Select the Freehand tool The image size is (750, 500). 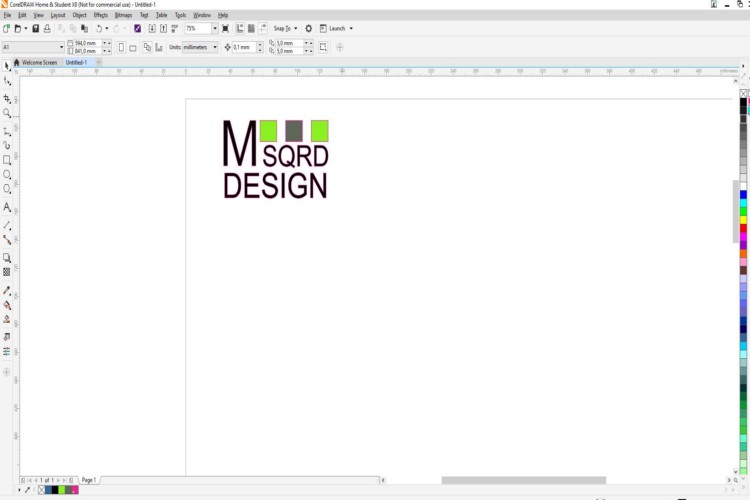(x=7, y=132)
